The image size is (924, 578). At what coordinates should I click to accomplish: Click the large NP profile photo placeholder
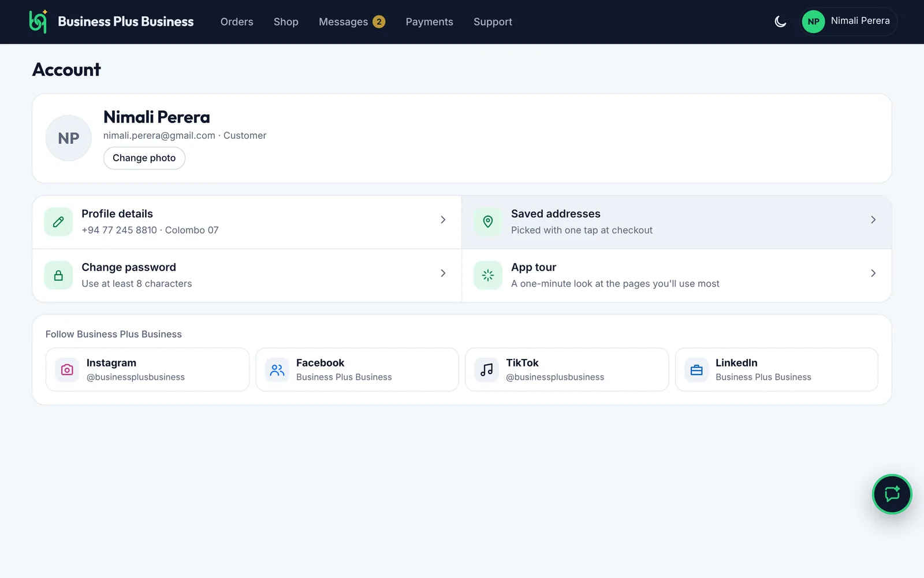(69, 138)
